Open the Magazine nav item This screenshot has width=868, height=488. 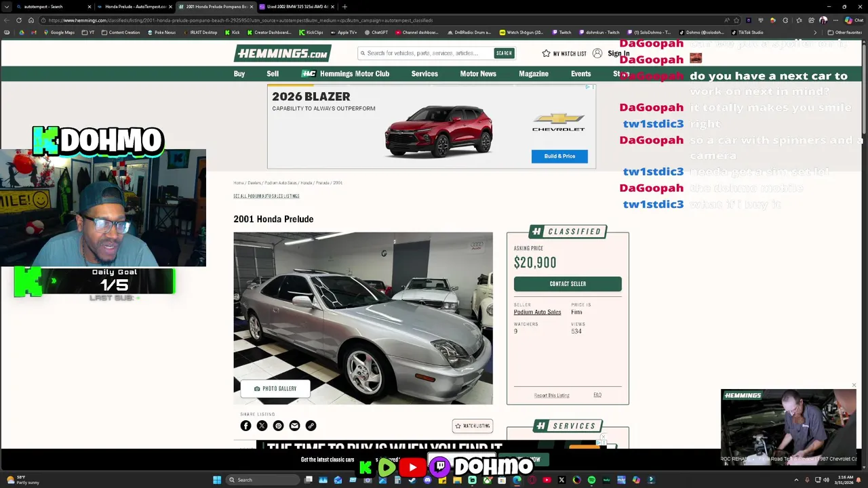tap(534, 74)
